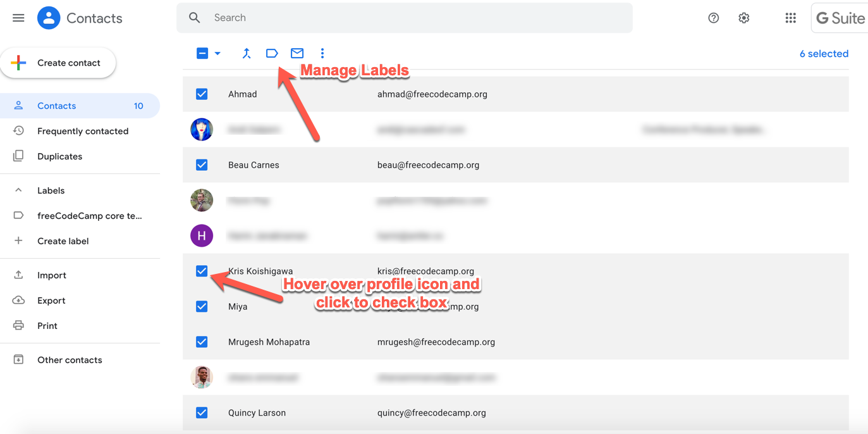Click the Duplicates copy icon
Screen dimensions: 868x434
pyautogui.click(x=18, y=156)
